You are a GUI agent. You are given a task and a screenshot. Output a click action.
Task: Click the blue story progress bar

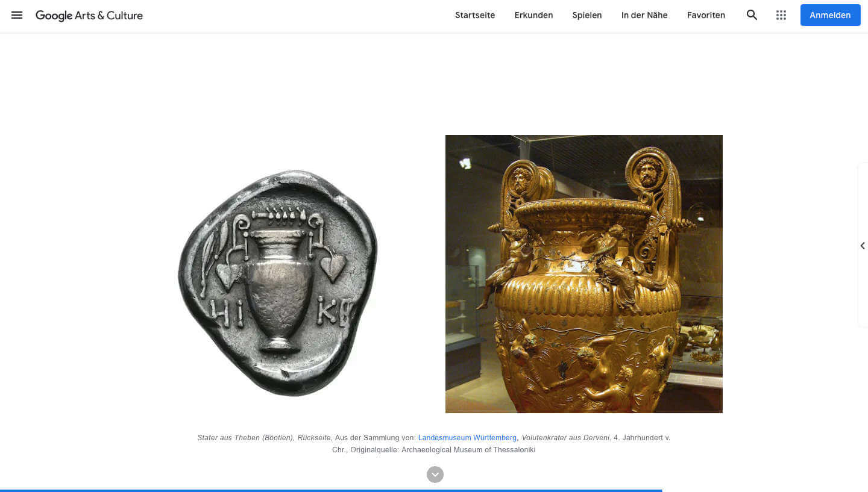pos(331,490)
